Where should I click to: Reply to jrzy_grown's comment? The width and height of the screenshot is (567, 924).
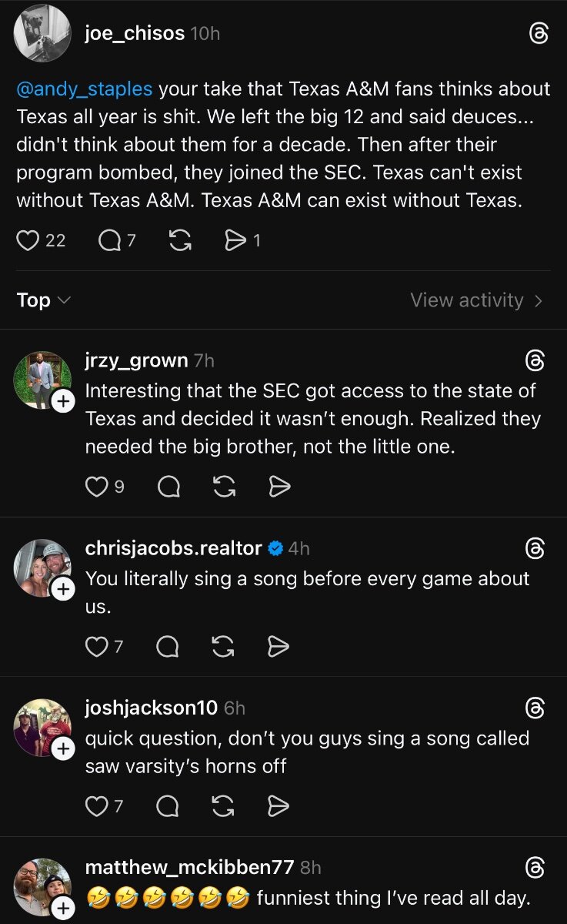click(168, 487)
